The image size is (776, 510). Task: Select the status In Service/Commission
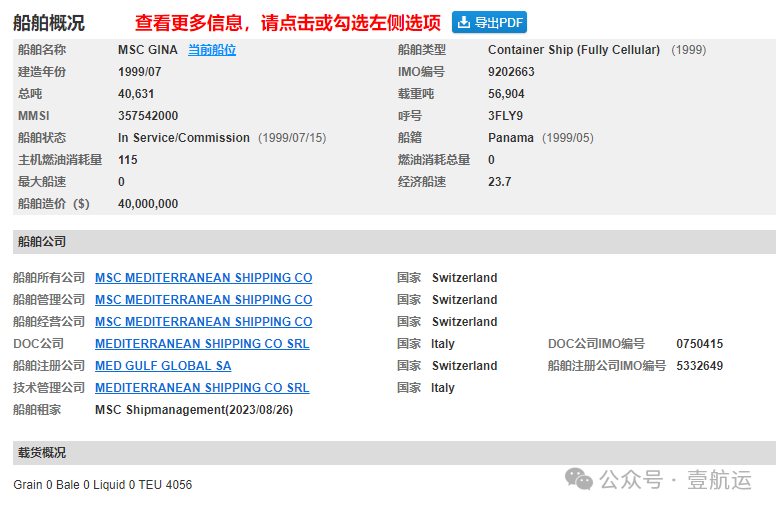pyautogui.click(x=184, y=138)
